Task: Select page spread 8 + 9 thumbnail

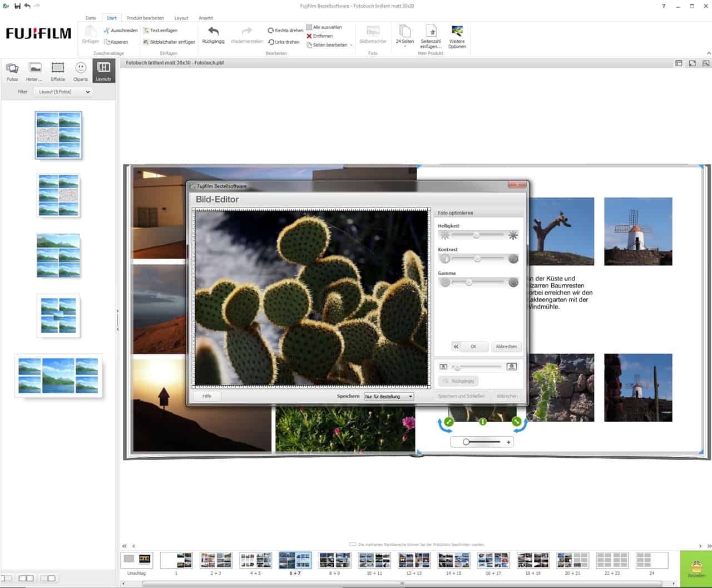Action: click(334, 561)
